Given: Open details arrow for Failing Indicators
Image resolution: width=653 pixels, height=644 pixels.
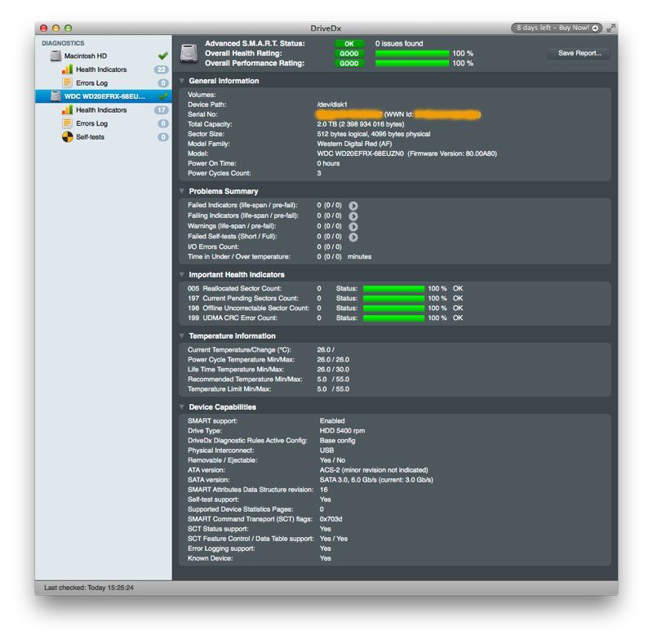Looking at the screenshot, I should tap(353, 216).
